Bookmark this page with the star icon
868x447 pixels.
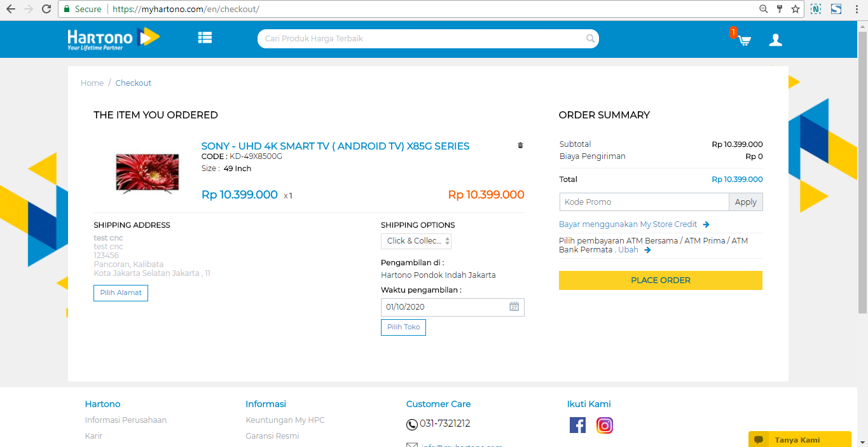(x=795, y=9)
